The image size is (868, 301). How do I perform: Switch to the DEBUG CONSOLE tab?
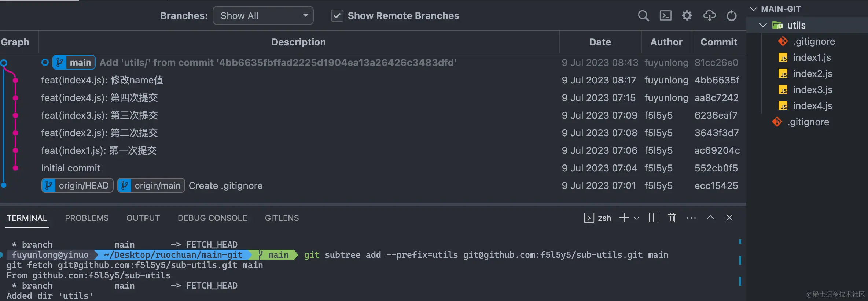pyautogui.click(x=213, y=218)
